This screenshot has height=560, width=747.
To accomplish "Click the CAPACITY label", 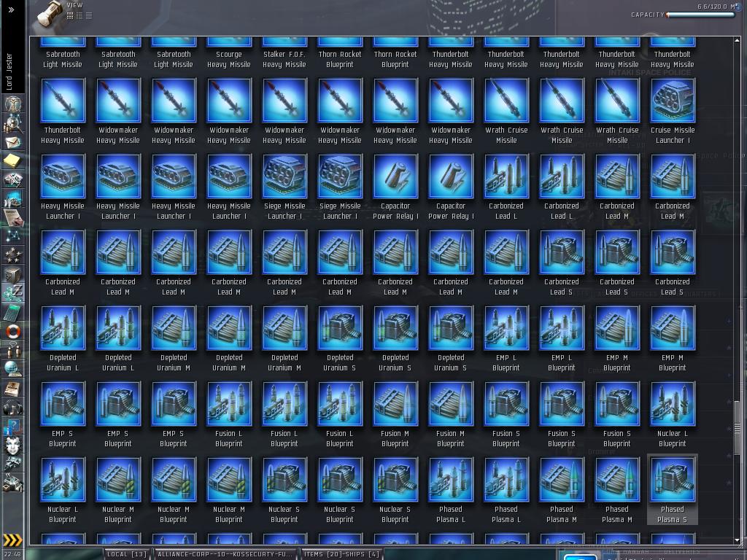I will click(x=648, y=15).
